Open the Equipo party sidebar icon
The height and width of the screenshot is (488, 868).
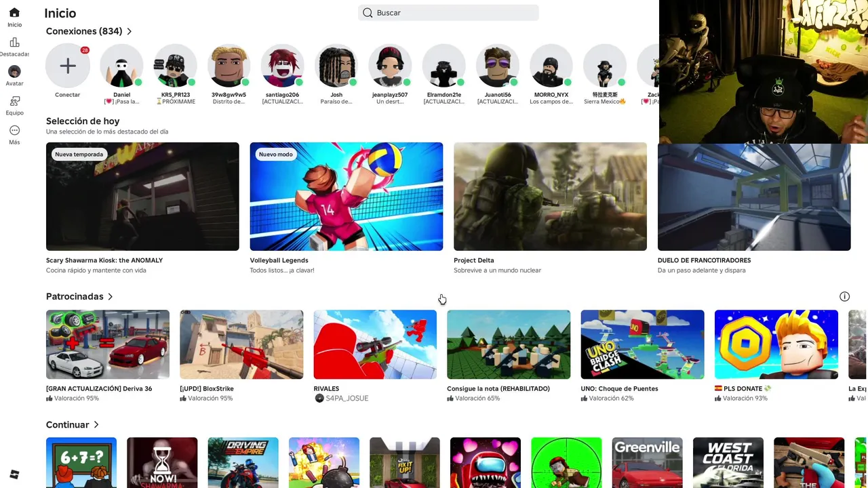[14, 101]
